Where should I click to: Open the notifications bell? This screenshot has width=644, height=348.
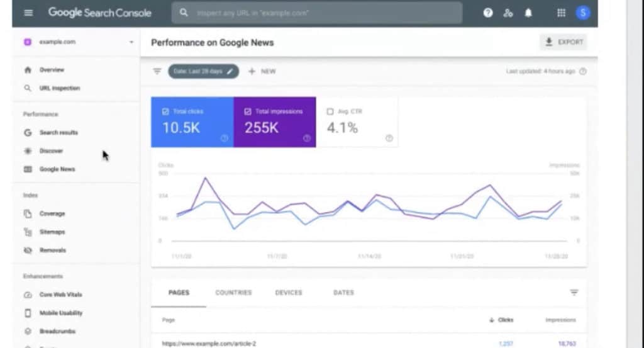point(528,13)
